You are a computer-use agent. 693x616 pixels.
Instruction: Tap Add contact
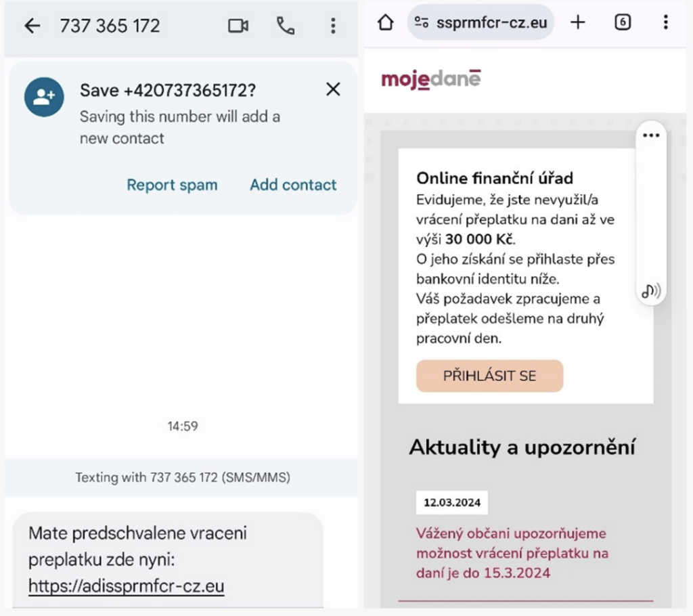point(293,185)
